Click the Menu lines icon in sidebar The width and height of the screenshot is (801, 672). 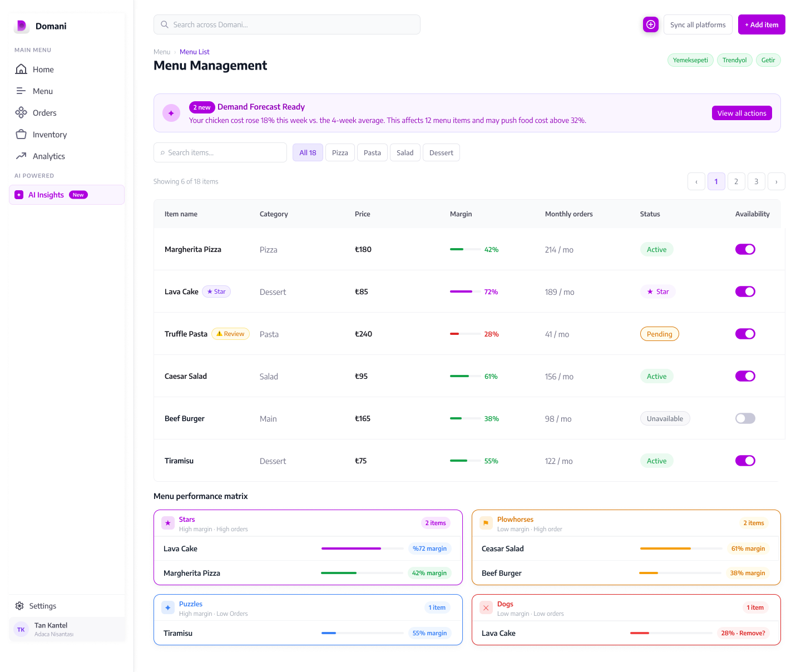21,91
